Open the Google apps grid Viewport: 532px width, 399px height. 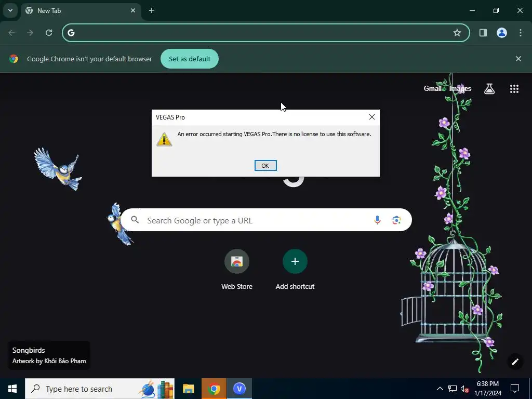coord(514,88)
